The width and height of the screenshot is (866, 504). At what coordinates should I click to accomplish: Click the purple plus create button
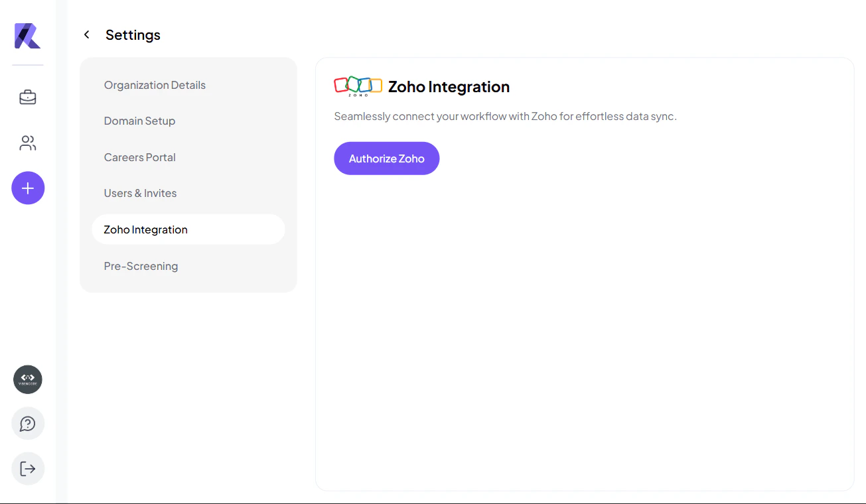pyautogui.click(x=28, y=188)
